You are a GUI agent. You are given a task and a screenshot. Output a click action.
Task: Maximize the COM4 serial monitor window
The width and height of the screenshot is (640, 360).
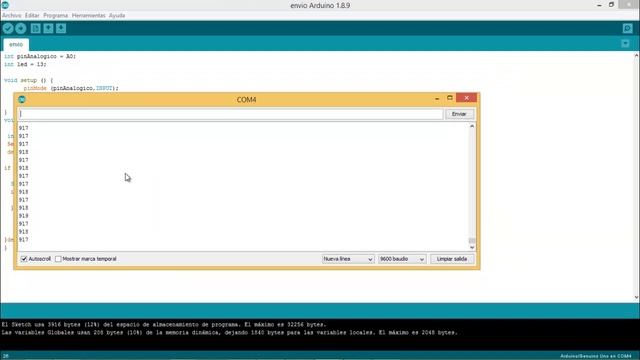pyautogui.click(x=449, y=98)
